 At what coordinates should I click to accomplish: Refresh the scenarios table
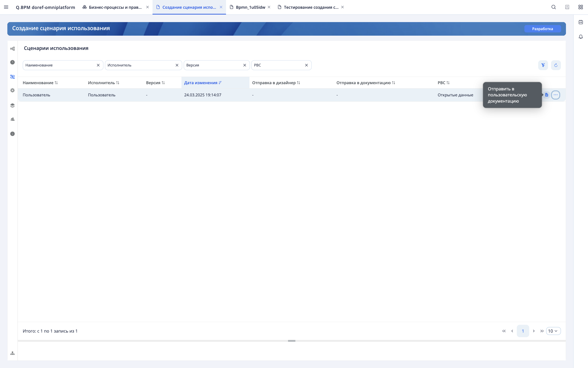[x=556, y=65]
